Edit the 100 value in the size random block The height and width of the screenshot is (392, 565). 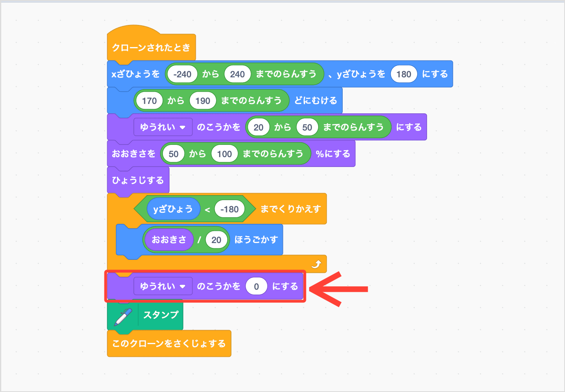click(x=224, y=154)
